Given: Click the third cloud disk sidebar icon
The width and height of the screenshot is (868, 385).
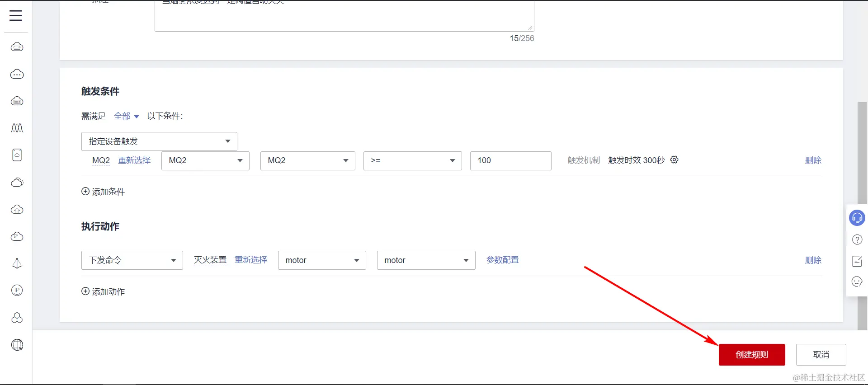Looking at the screenshot, I should [x=17, y=101].
